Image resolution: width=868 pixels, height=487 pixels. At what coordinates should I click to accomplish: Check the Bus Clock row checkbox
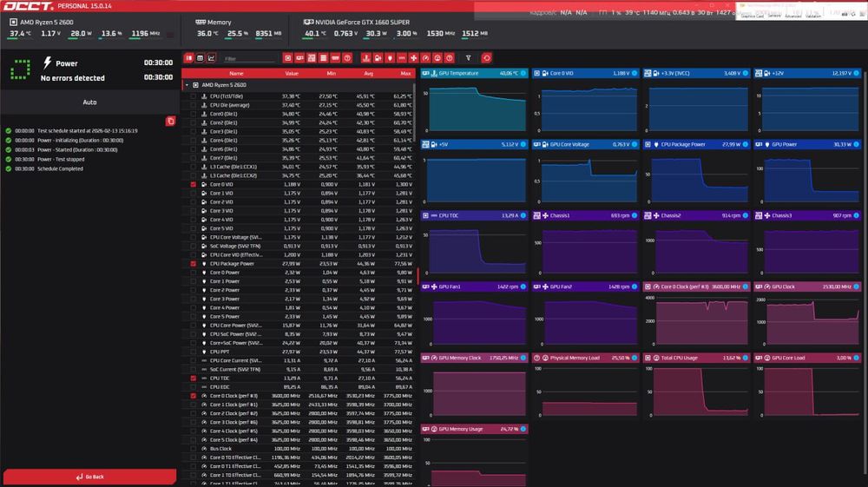[x=194, y=449]
